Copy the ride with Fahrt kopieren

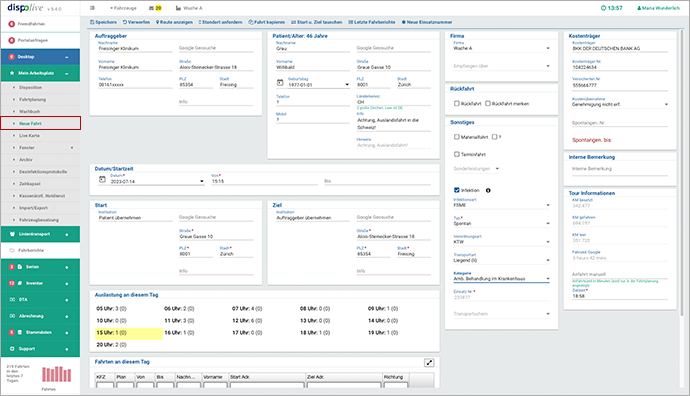point(267,22)
